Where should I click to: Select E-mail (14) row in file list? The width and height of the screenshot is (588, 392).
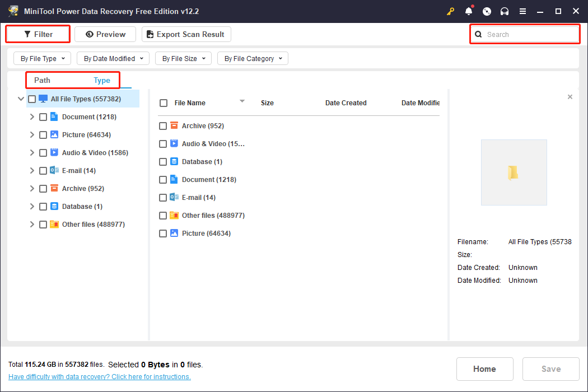(299, 198)
